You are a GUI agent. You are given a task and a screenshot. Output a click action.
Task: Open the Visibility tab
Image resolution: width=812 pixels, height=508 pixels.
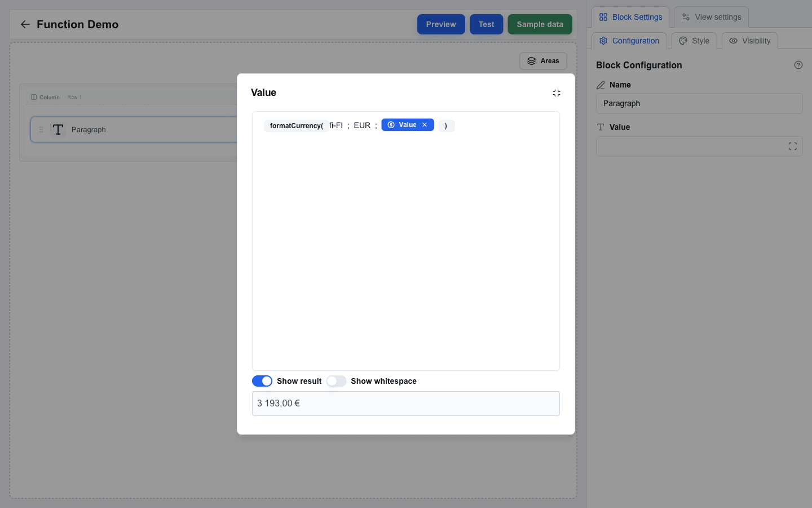[749, 41]
